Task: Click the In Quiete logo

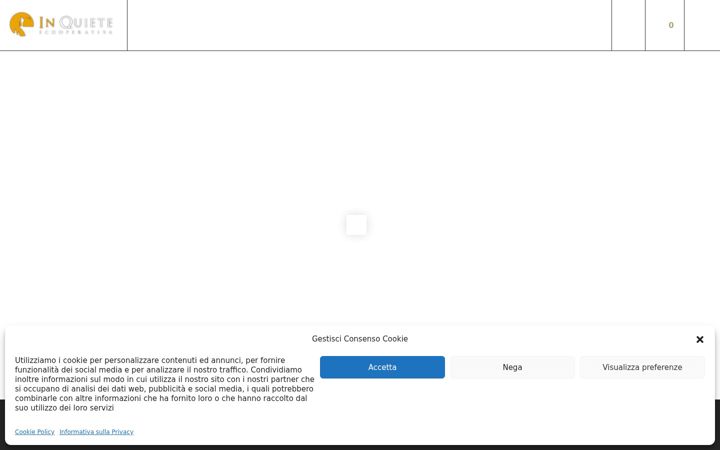Action: point(61,24)
